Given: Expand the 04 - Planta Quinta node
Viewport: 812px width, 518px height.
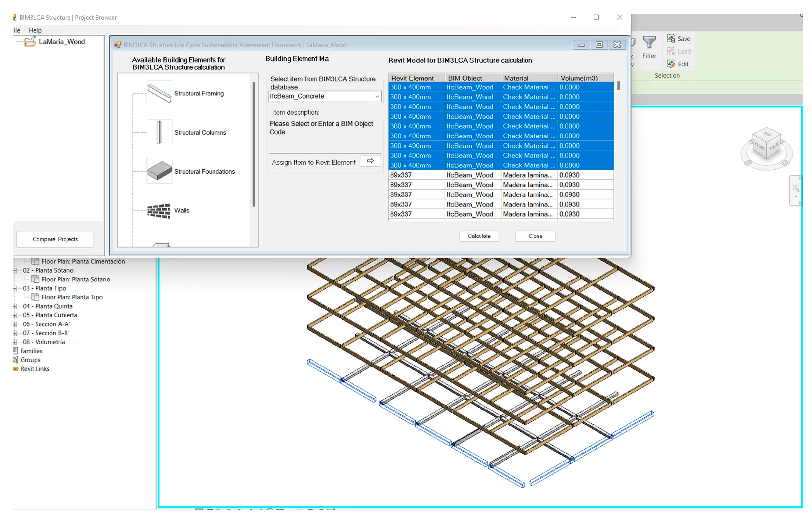Looking at the screenshot, I should (15, 306).
